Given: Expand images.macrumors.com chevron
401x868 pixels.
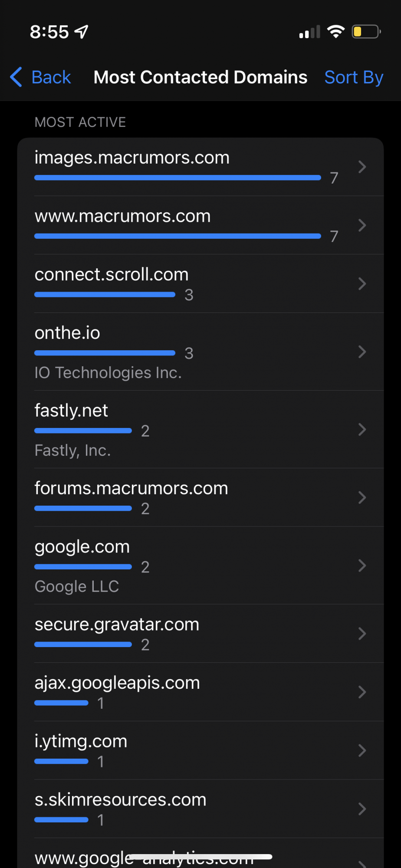Looking at the screenshot, I should coord(362,167).
